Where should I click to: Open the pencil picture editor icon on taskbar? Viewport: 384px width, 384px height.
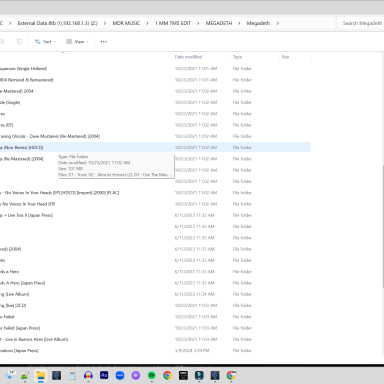coord(25,376)
